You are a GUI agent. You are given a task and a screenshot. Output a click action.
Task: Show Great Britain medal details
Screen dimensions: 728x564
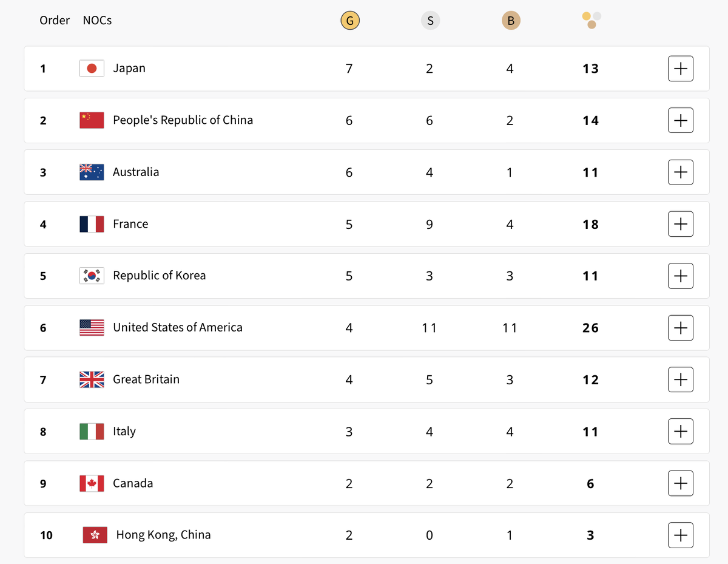click(x=680, y=380)
